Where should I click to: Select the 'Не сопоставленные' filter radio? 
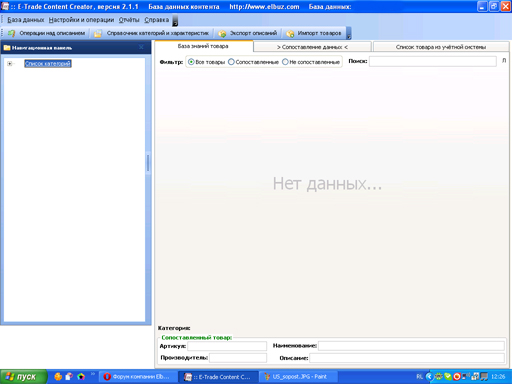point(285,62)
